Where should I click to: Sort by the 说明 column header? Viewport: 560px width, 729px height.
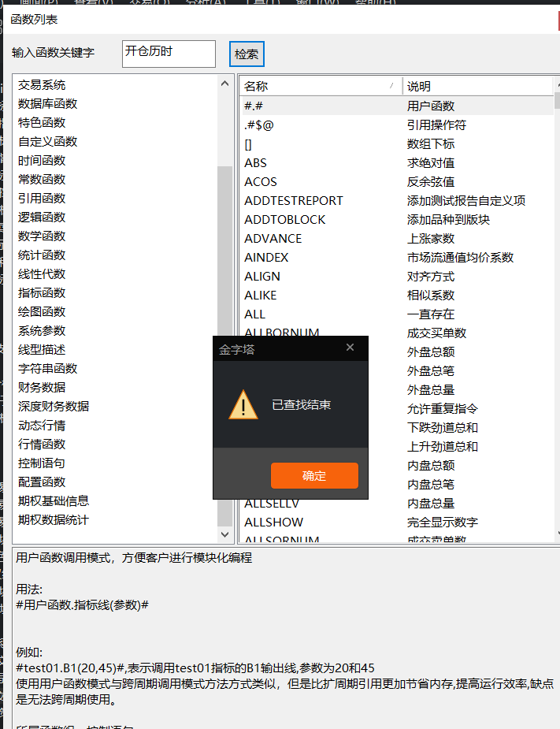(x=478, y=86)
